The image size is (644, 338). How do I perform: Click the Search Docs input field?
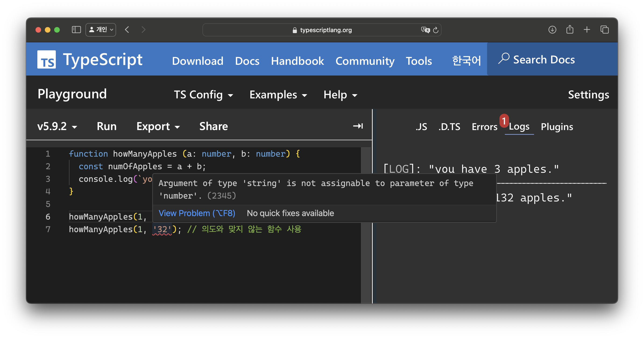point(544,59)
